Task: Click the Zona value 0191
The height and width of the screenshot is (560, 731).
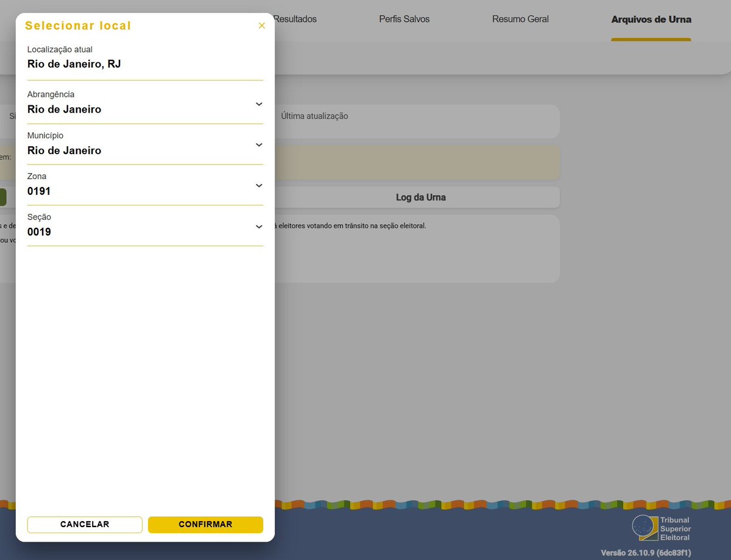Action: 39,191
